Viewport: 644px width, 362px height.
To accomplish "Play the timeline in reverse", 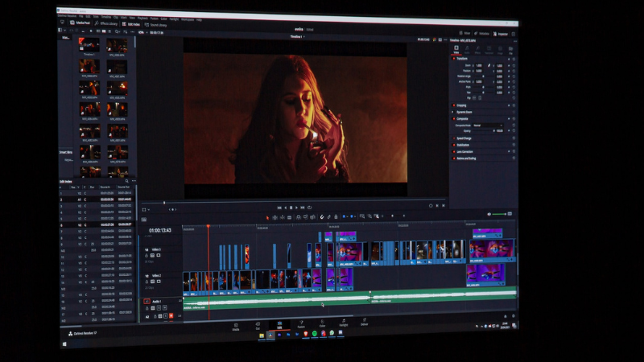I will tap(286, 208).
